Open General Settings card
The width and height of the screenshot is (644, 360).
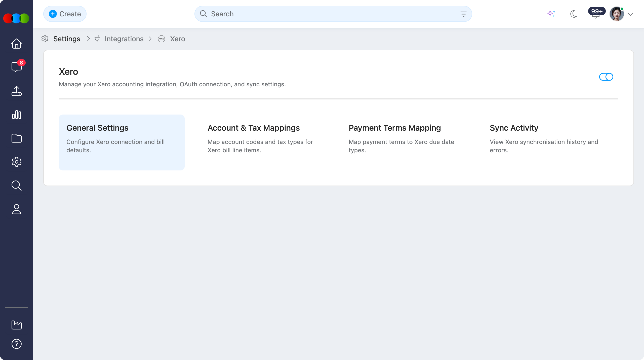coord(122,142)
